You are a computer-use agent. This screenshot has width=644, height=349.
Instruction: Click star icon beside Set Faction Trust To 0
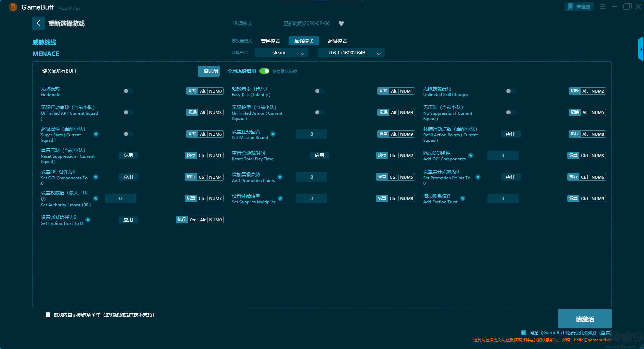(x=88, y=220)
